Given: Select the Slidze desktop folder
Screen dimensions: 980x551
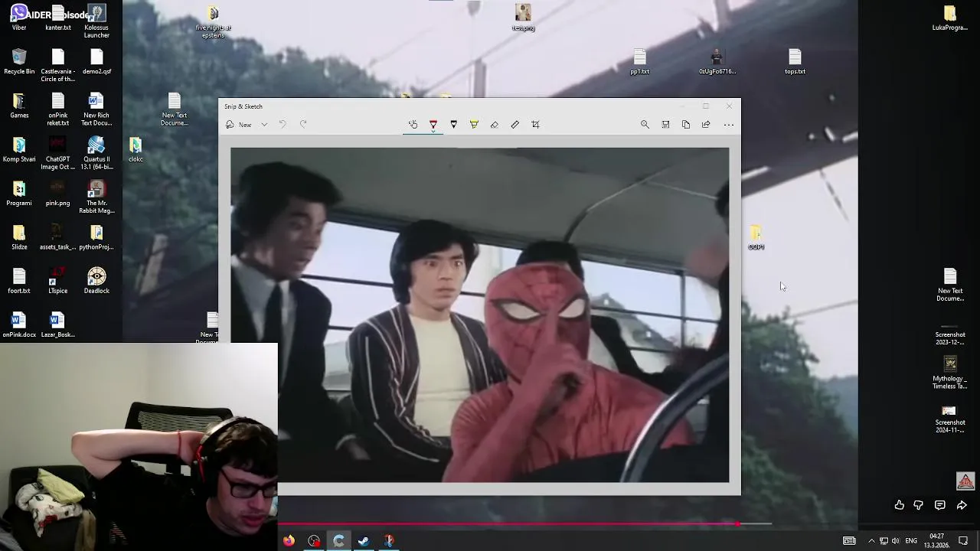Looking at the screenshot, I should point(19,237).
